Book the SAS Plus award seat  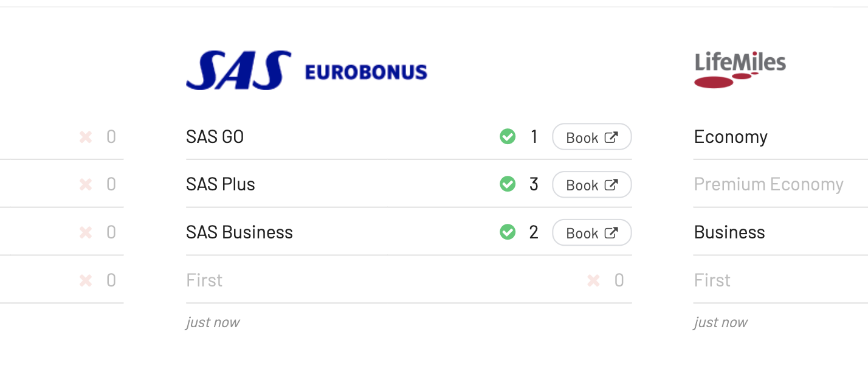pos(592,185)
